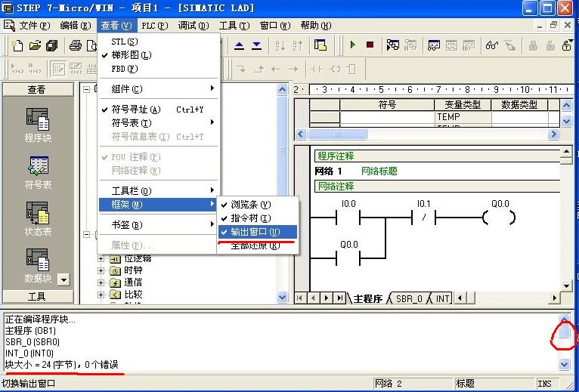
Task: Expand the 位逻辑 tree node
Action: pyautogui.click(x=101, y=259)
